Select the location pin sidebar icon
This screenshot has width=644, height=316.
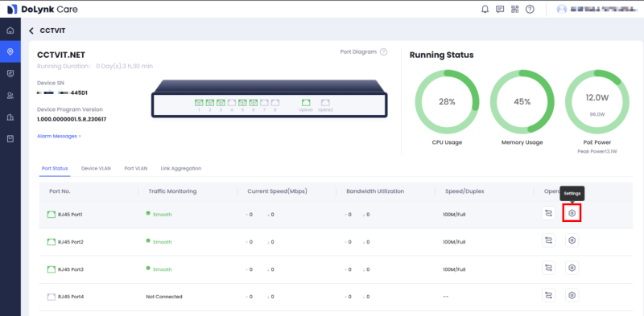(10, 51)
